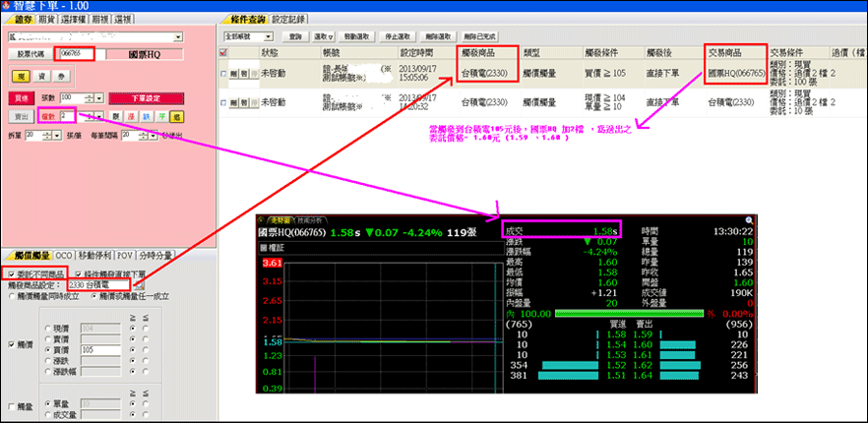Click the red 買進 buy button

[21, 98]
